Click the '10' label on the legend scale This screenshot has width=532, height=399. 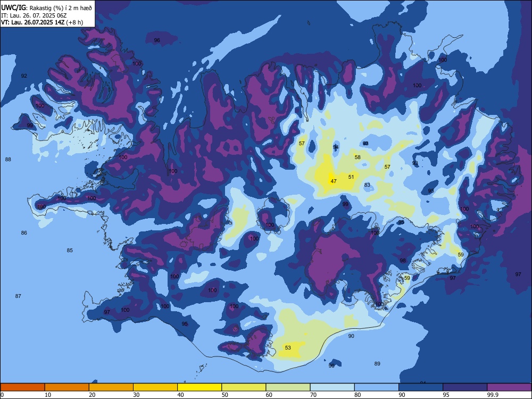pyautogui.click(x=48, y=395)
